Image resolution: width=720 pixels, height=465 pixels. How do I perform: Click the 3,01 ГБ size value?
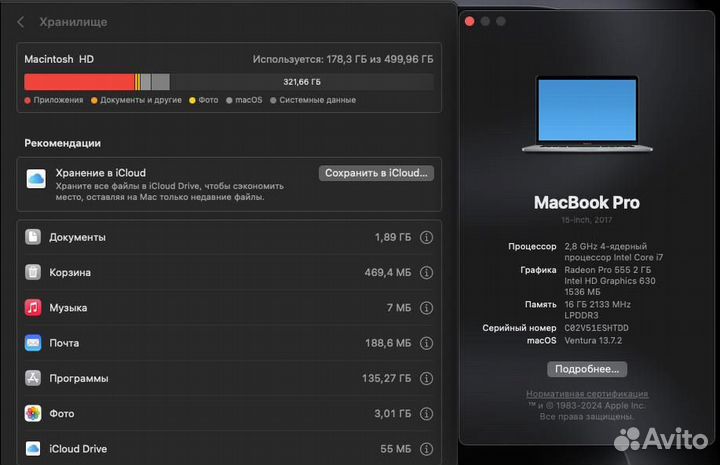click(393, 414)
